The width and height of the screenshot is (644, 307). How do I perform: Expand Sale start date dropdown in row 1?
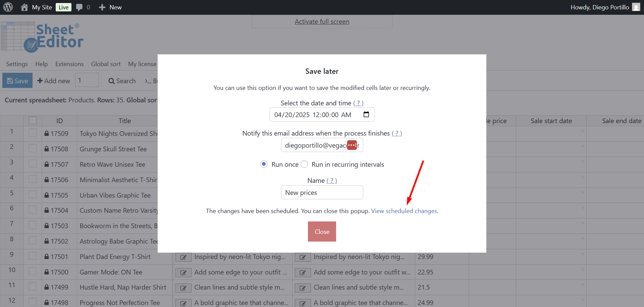pyautogui.click(x=583, y=131)
